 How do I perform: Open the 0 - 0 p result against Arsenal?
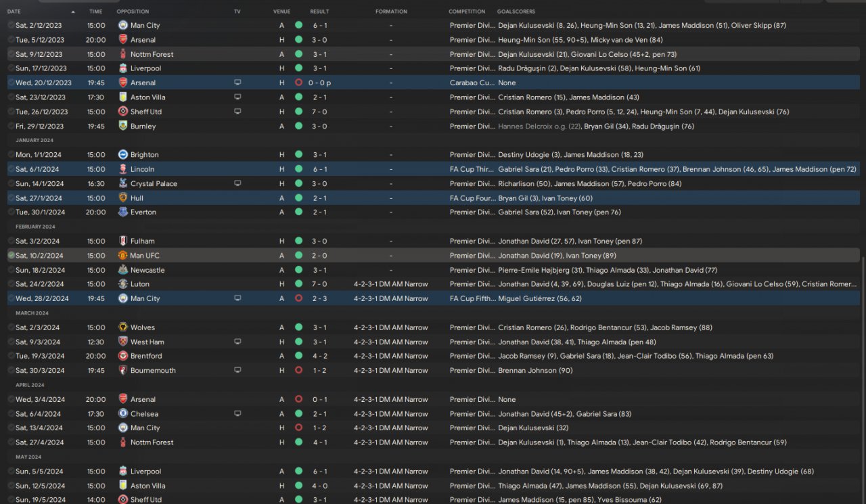click(321, 83)
